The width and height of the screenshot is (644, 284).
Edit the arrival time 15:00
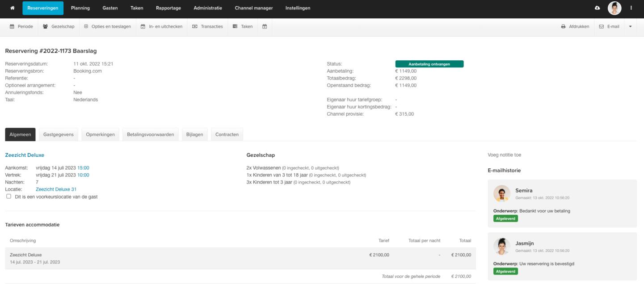[x=83, y=168]
